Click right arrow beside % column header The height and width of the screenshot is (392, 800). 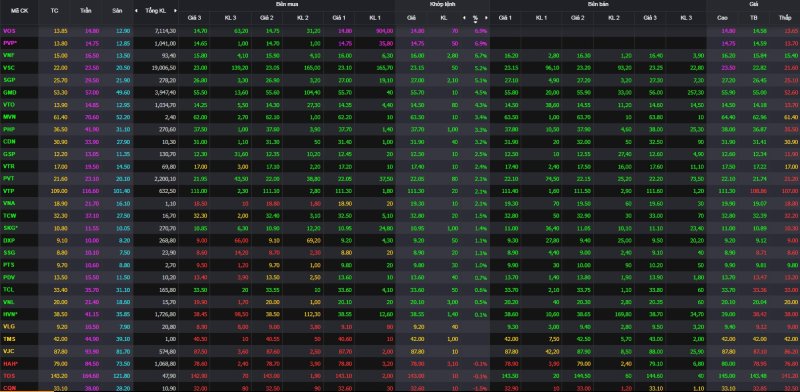coord(486,17)
